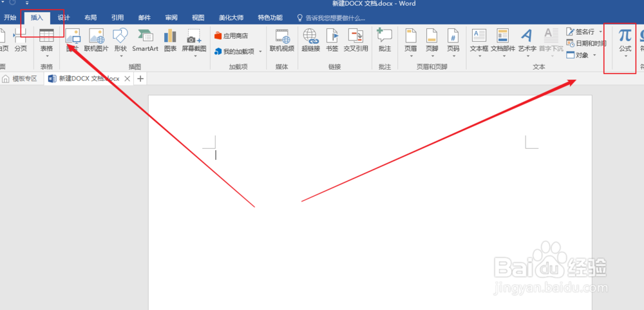Viewport: 644px width, 310px height.
Task: Open the 页眉 header menu
Action: [410, 43]
